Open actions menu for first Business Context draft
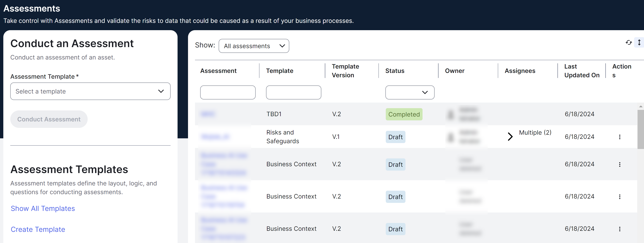644x243 pixels. pyautogui.click(x=620, y=165)
